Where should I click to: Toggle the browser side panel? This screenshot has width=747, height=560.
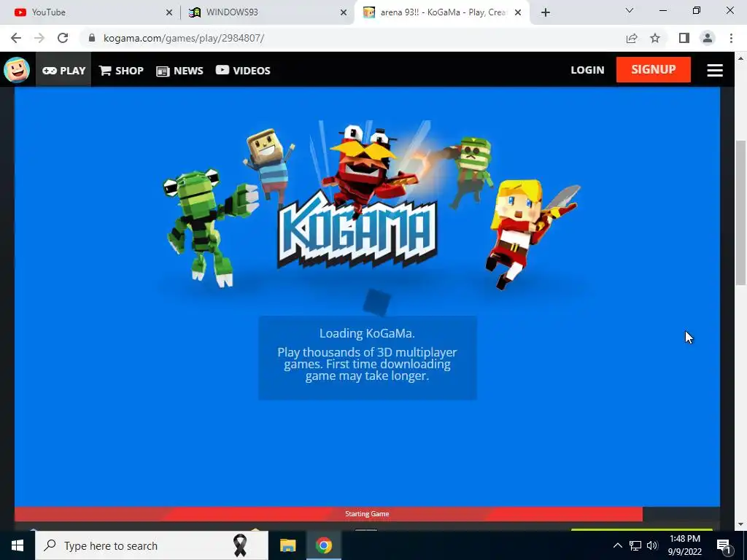[684, 38]
